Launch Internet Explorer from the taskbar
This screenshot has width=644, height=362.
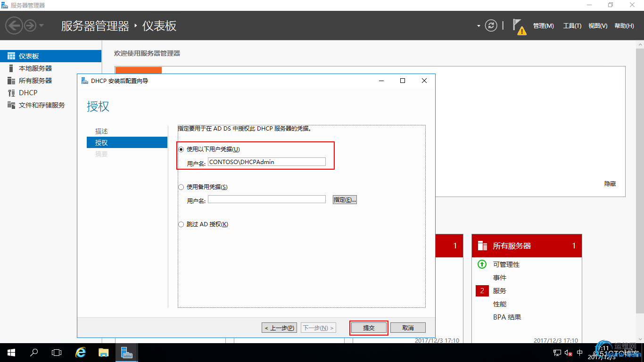[81, 353]
